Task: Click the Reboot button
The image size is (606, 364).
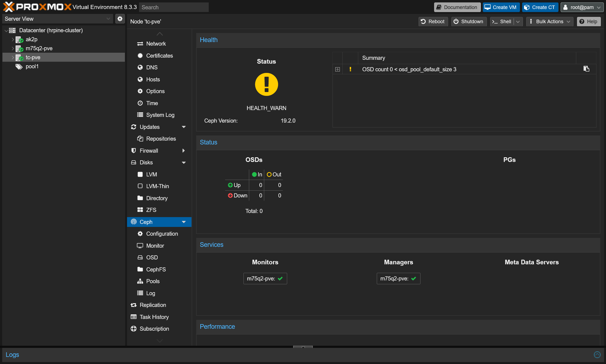Action: 433,22
